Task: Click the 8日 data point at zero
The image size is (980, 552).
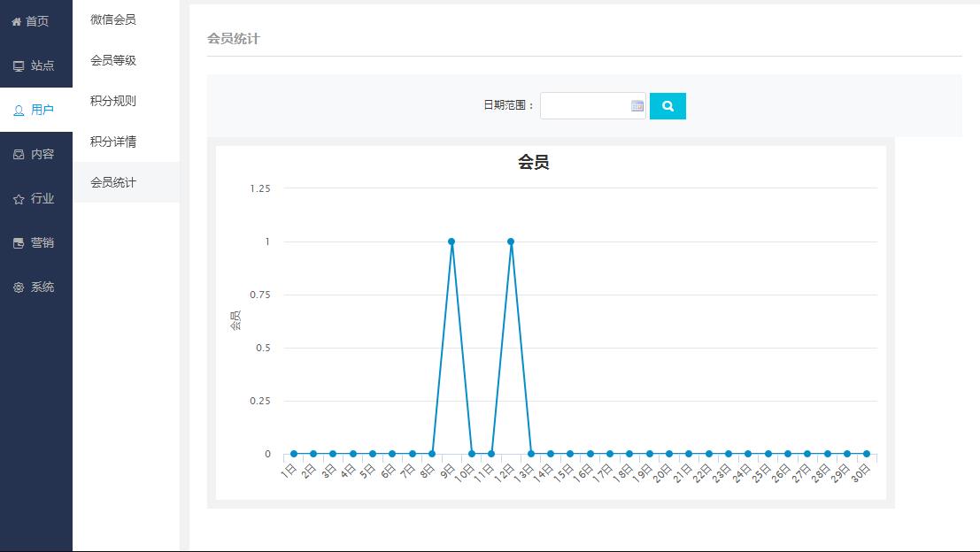Action: 432,454
